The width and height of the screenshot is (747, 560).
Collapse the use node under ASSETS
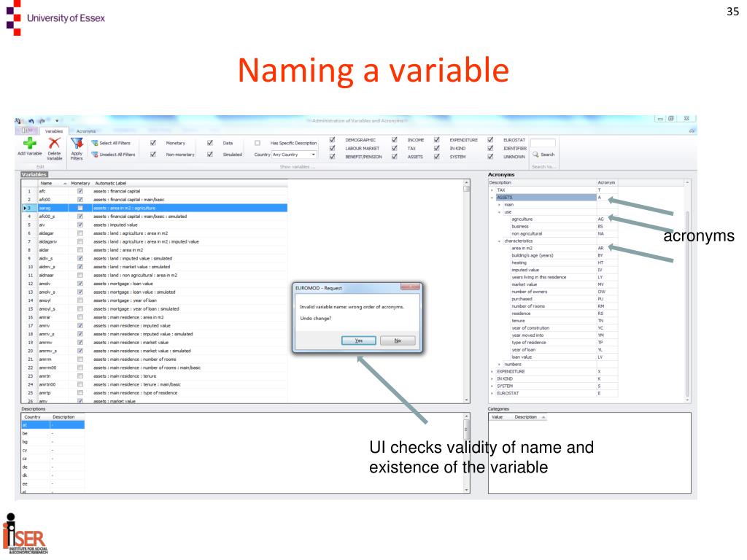click(x=499, y=212)
